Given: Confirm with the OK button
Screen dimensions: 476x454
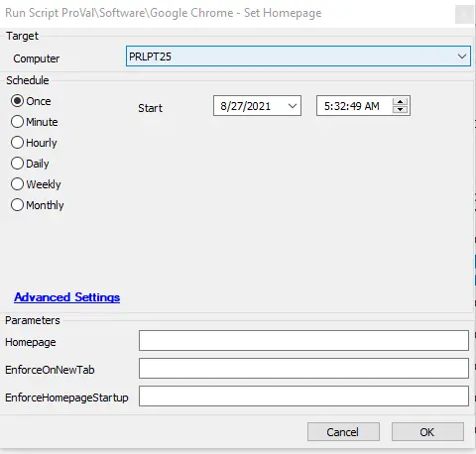Looking at the screenshot, I should (x=427, y=432).
